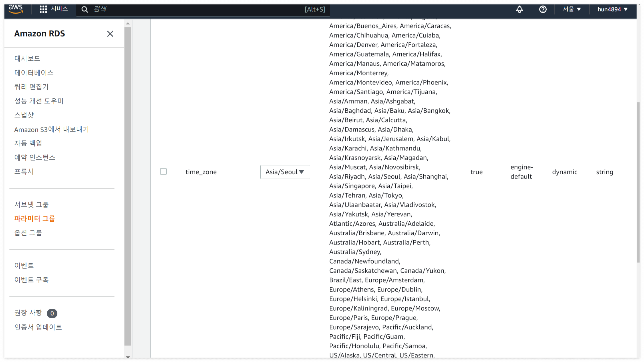The image size is (644, 362).
Task: Close the Amazon RDS side panel
Action: 110,34
